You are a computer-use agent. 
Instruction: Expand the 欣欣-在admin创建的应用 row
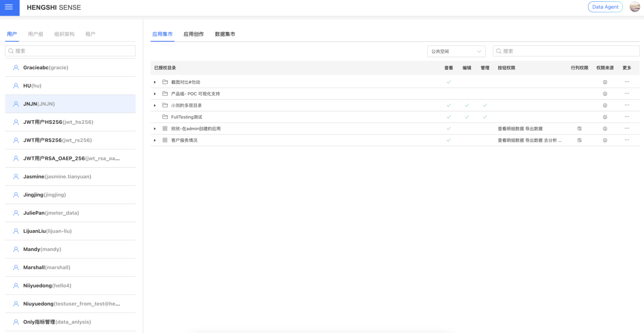tap(155, 129)
